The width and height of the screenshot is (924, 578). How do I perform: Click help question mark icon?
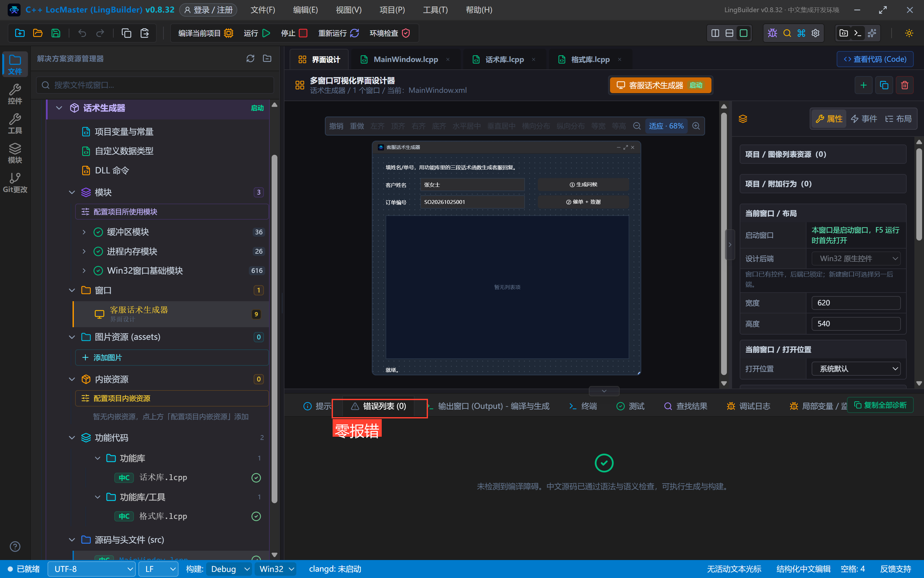(15, 546)
